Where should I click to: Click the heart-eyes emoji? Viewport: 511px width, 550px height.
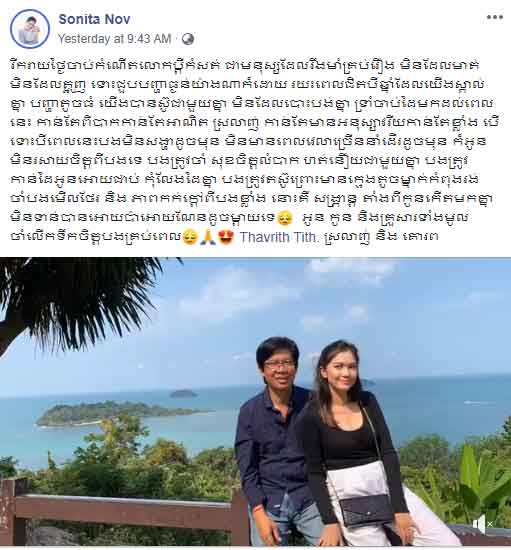coord(226,237)
